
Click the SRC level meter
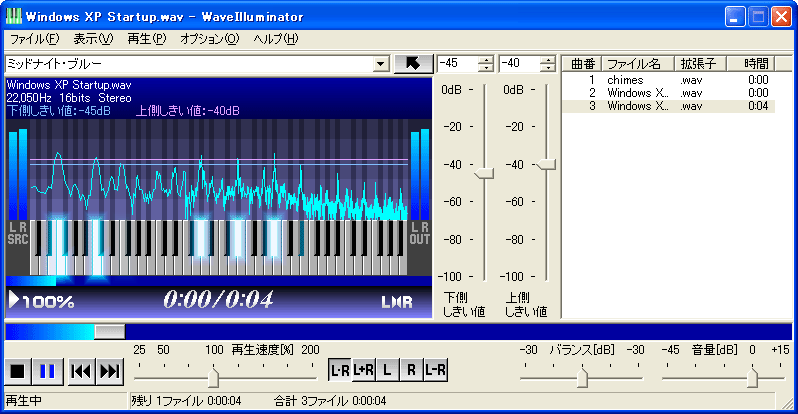tap(18, 175)
